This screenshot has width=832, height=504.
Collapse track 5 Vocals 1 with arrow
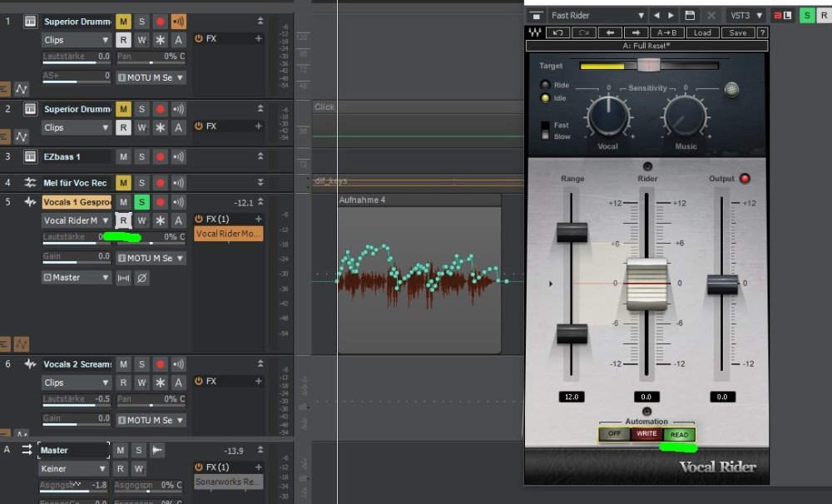pos(260,201)
